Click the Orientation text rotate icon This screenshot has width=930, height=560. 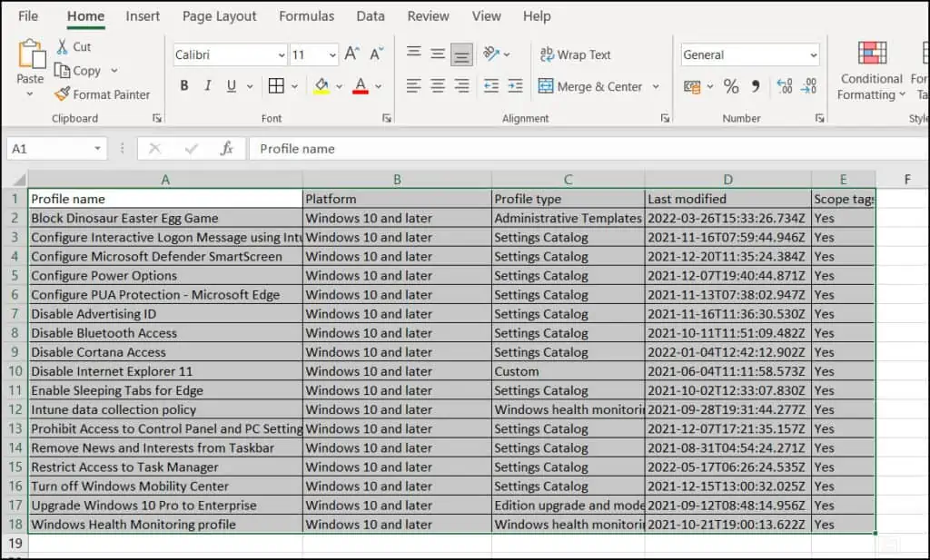click(491, 54)
